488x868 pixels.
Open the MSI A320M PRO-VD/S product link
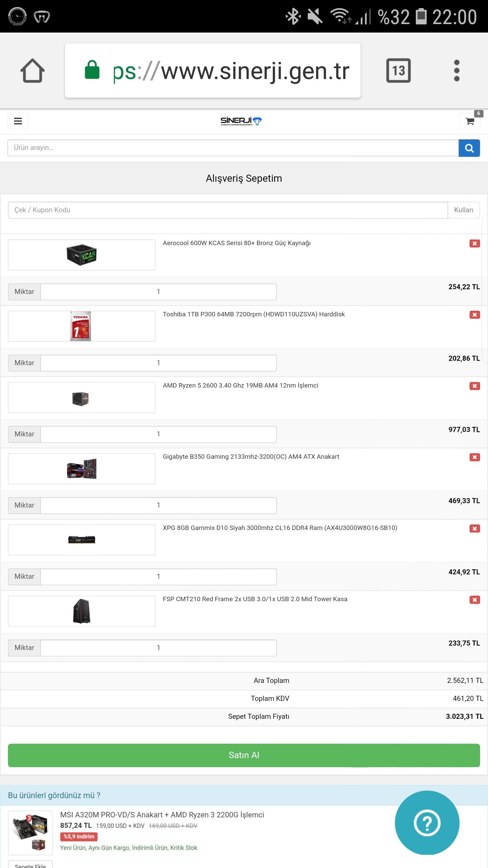[162, 815]
